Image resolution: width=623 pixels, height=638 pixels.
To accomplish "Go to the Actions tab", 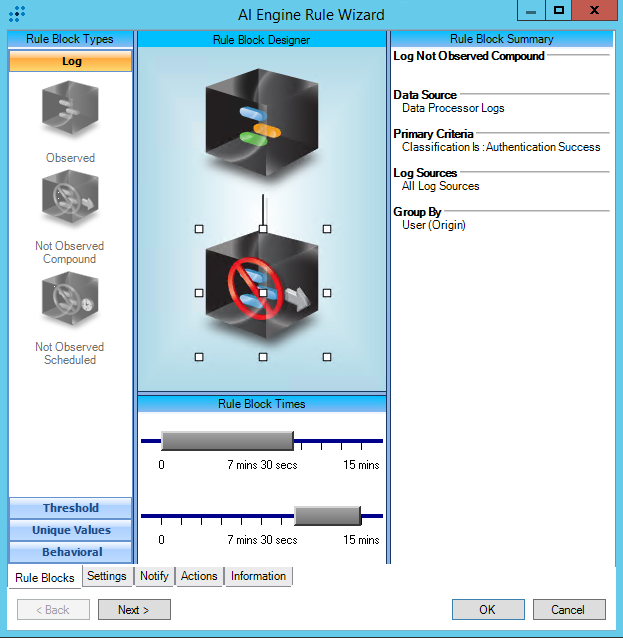I will pyautogui.click(x=199, y=576).
